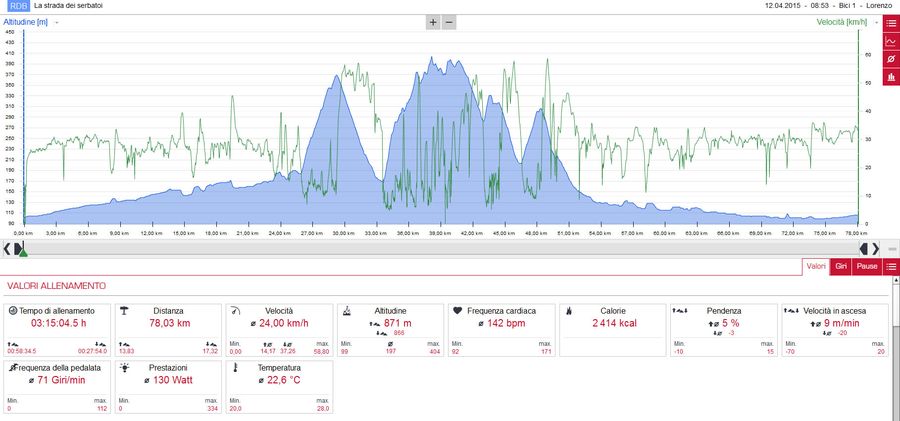This screenshot has height=421, width=900.
Task: Click the clock icon of Tempo di allenamento
Action: point(13,310)
